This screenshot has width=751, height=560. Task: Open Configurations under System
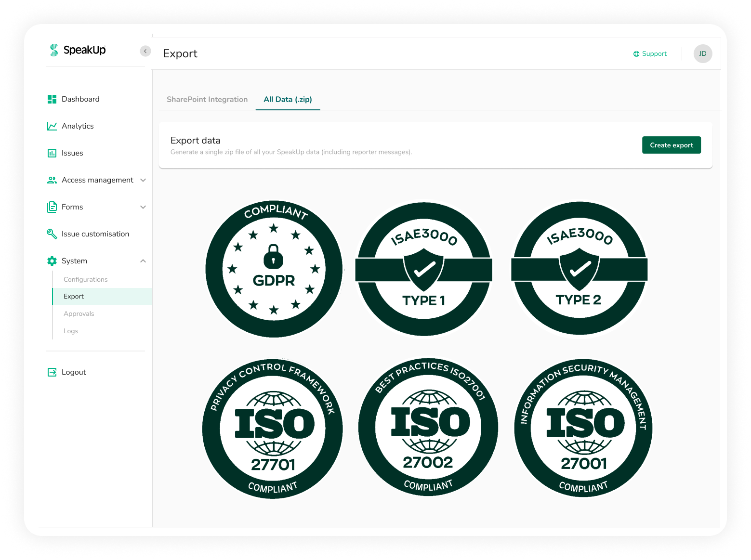86,279
